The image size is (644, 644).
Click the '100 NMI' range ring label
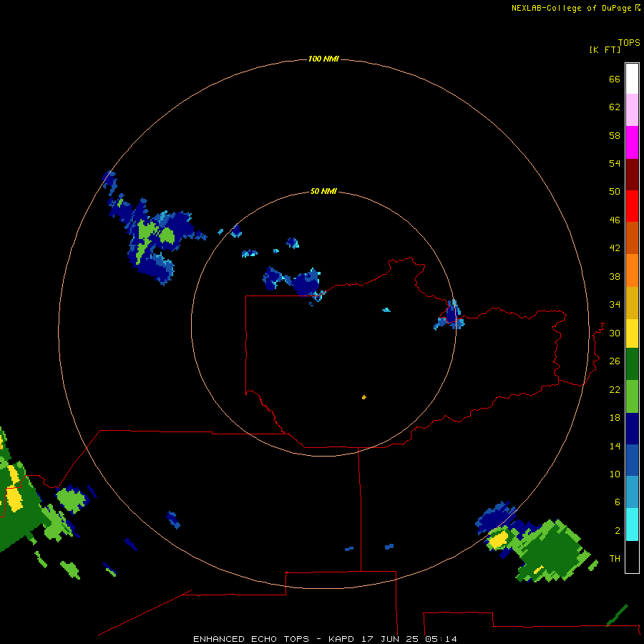pyautogui.click(x=323, y=59)
